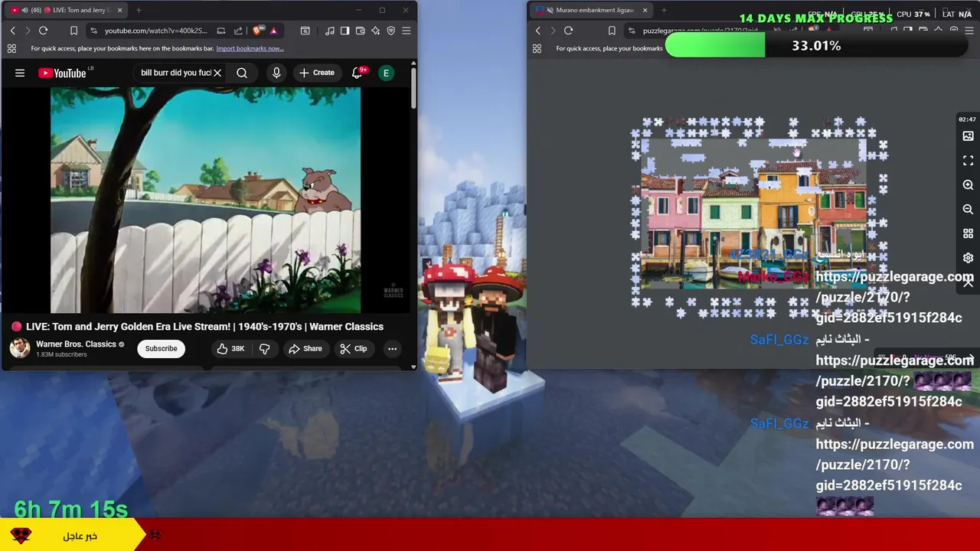Select the Murano embankment Jigsaw tab

pyautogui.click(x=590, y=10)
